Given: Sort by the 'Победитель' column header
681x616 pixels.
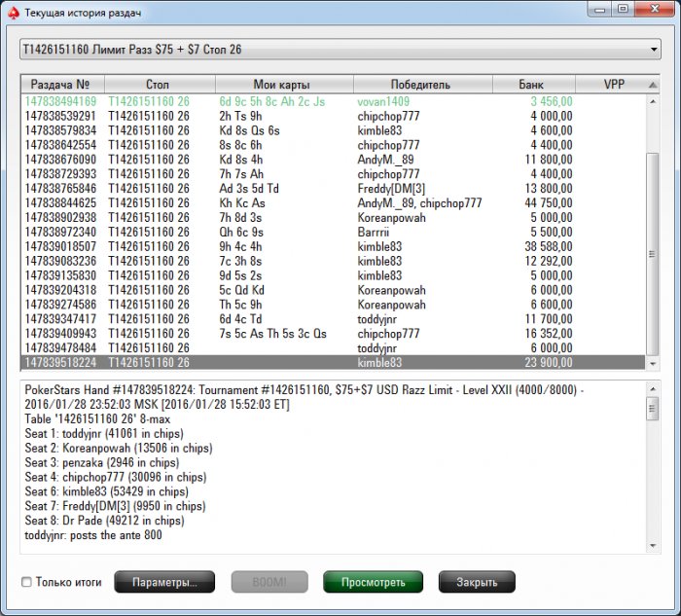Looking at the screenshot, I should 423,85.
